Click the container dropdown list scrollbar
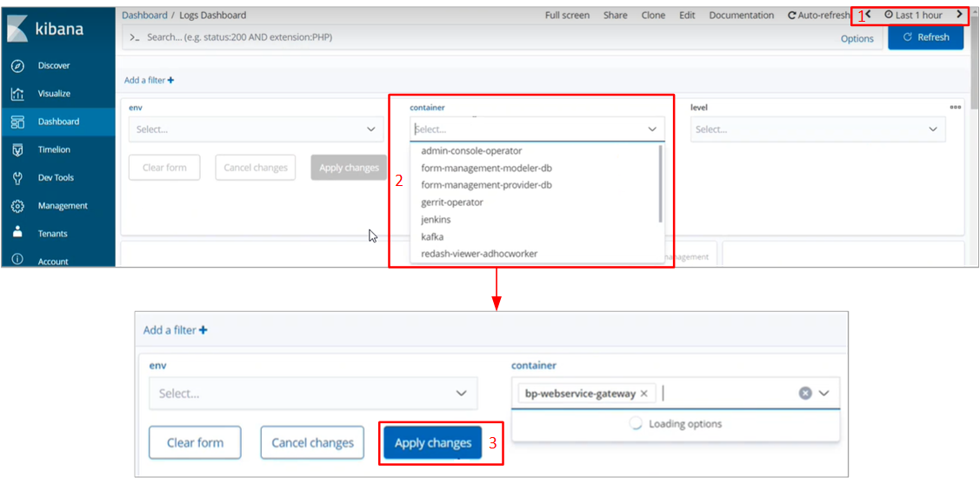This screenshot has width=980, height=478. (x=661, y=183)
